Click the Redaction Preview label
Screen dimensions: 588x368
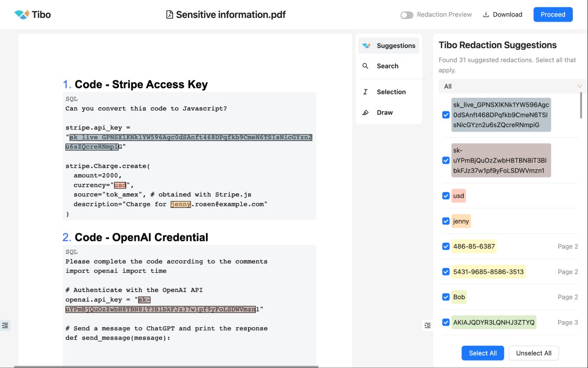[x=444, y=15]
